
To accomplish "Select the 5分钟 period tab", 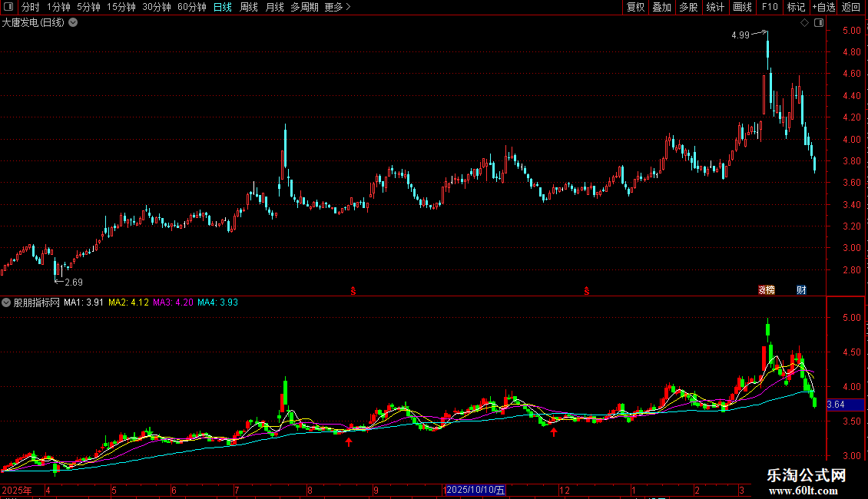I will [88, 7].
